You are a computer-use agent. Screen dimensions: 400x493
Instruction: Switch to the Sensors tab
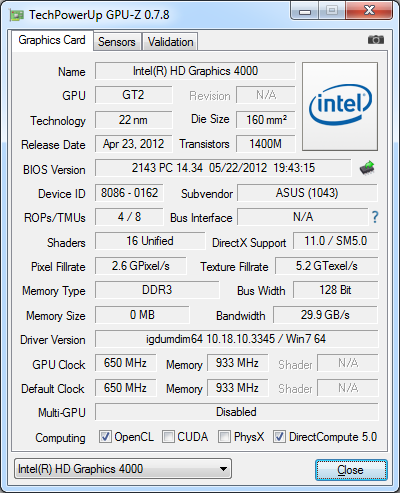(117, 42)
